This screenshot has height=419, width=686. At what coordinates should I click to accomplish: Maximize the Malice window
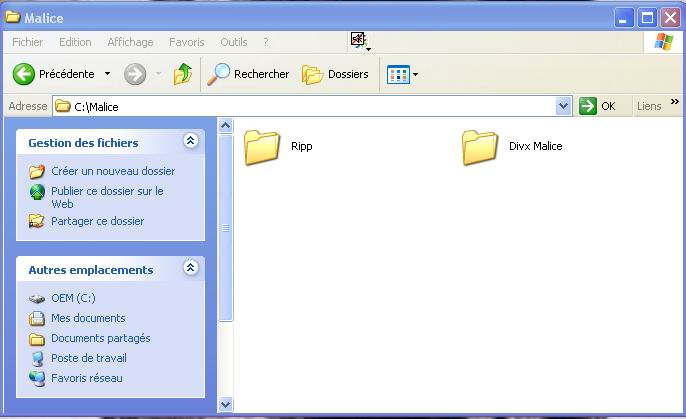point(647,18)
